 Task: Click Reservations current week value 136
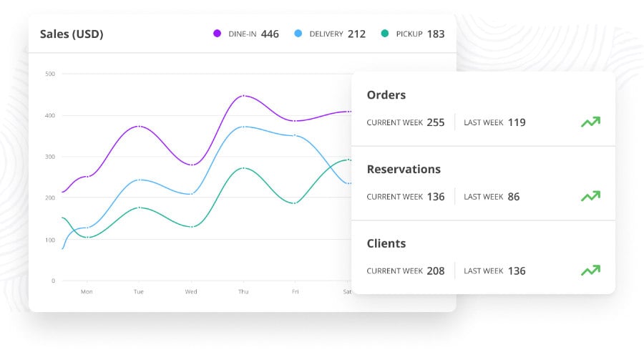pos(436,197)
